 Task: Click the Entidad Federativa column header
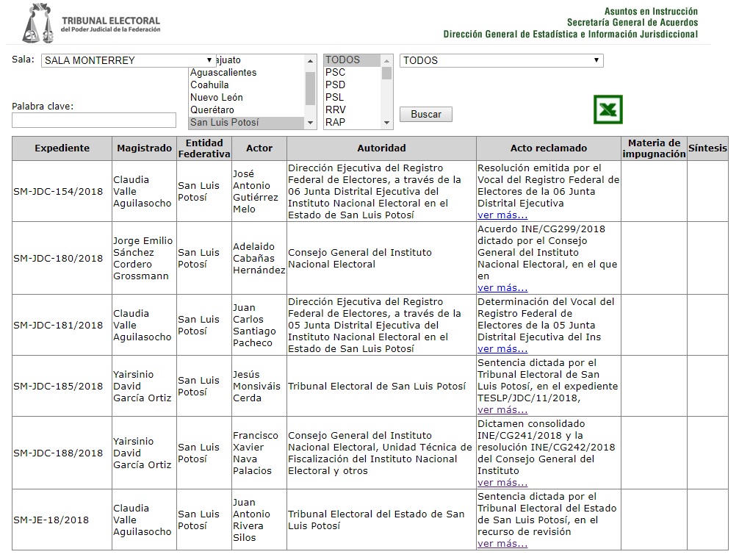pyautogui.click(x=204, y=148)
